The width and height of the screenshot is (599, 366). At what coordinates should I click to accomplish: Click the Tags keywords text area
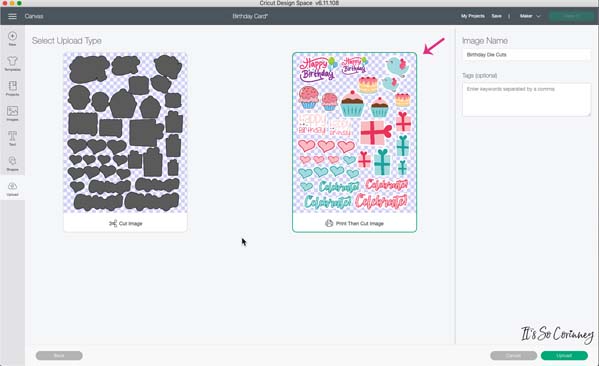(x=526, y=99)
